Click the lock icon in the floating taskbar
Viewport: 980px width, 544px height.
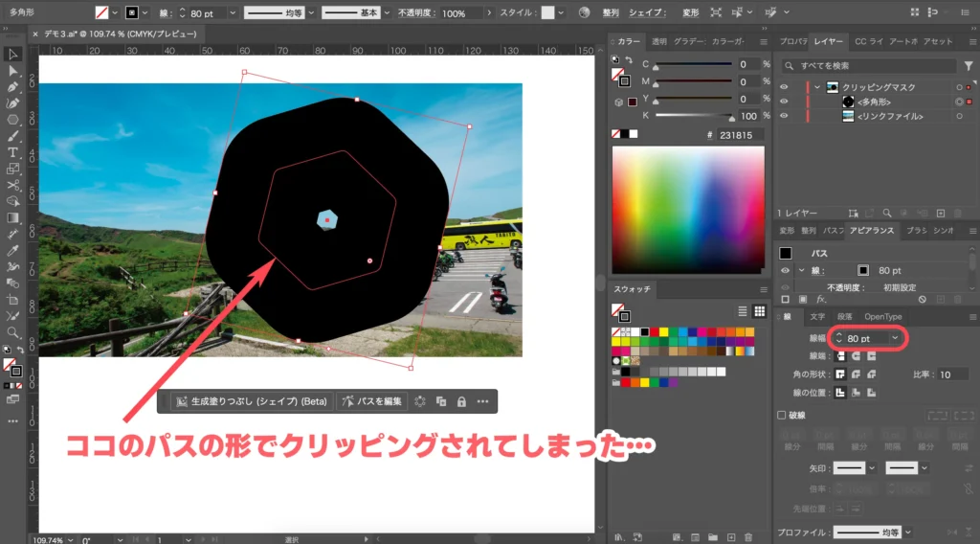click(x=461, y=401)
